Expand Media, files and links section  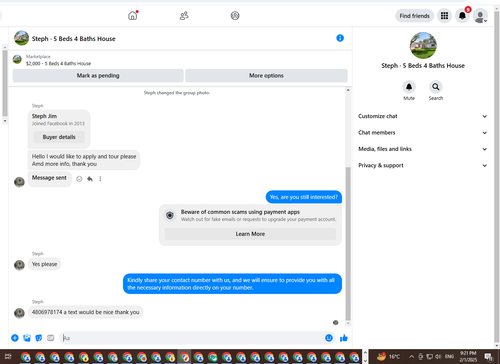(422, 149)
